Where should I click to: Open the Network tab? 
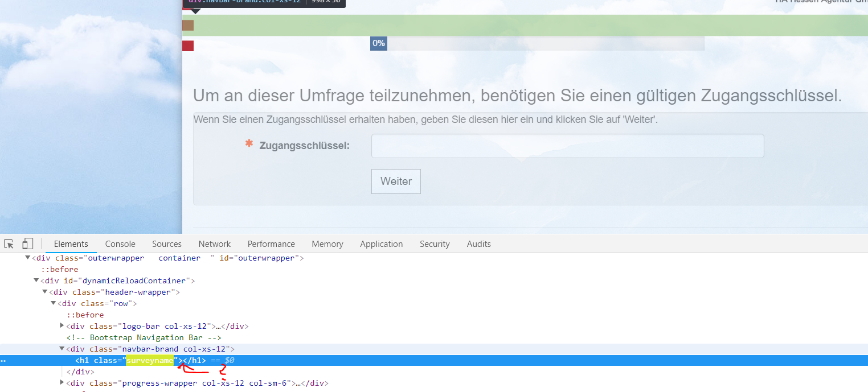pos(215,244)
